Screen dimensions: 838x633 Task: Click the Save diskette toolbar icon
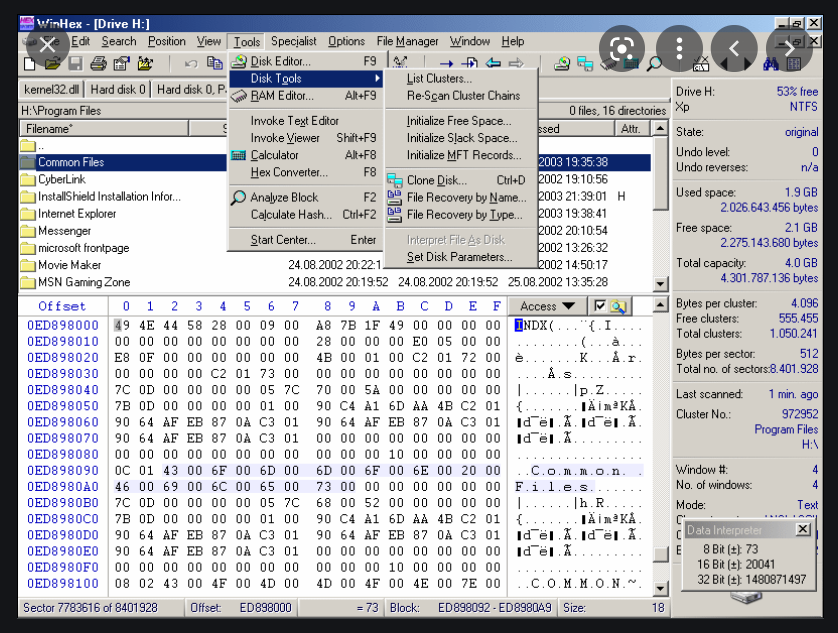pos(75,64)
